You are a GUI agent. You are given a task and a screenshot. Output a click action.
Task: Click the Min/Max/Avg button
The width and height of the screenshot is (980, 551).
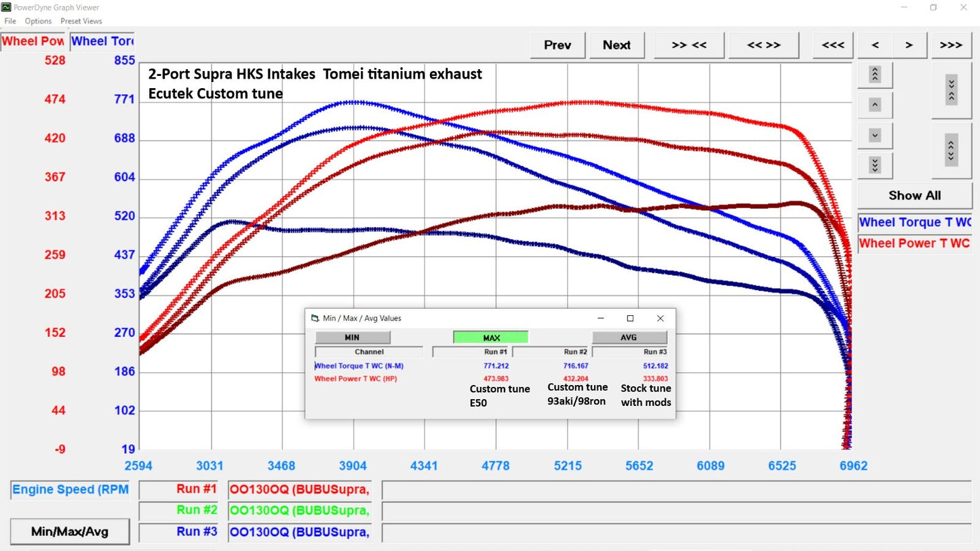click(69, 532)
